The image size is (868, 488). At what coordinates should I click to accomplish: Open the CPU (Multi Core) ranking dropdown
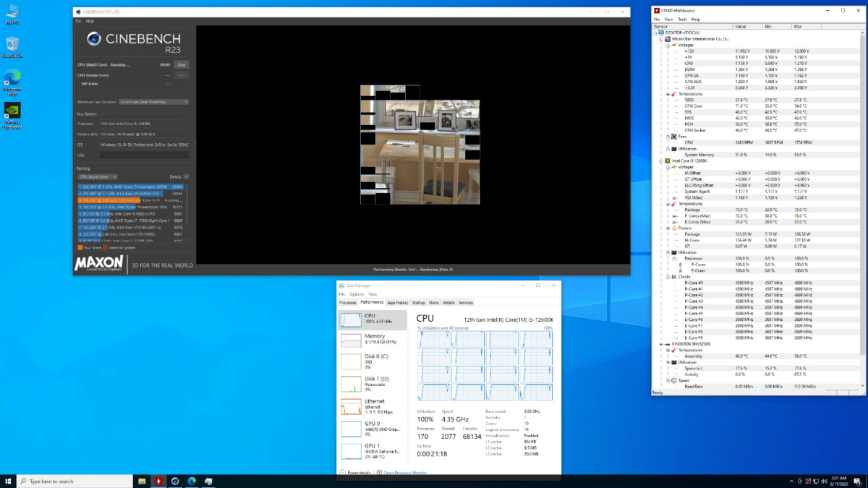(98, 176)
